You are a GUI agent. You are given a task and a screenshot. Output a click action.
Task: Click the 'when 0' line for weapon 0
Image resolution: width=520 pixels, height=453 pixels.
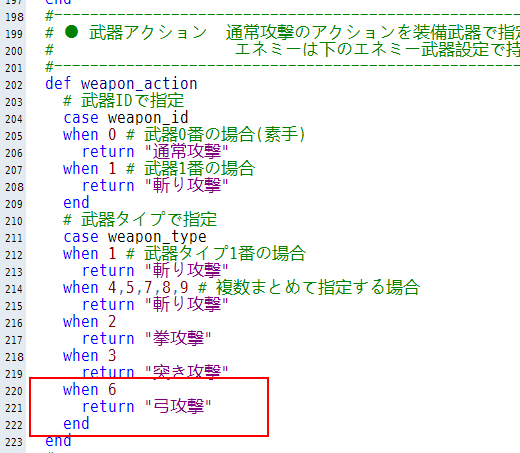pyautogui.click(x=184, y=135)
